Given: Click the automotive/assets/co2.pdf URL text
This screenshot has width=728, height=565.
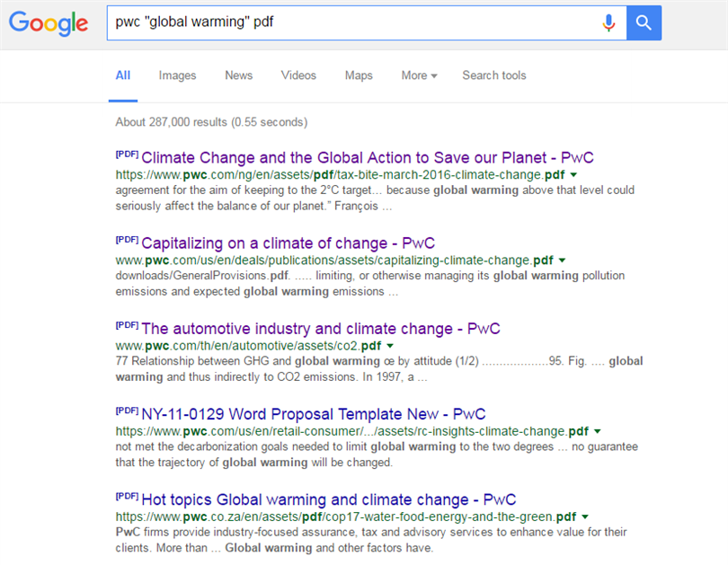Looking at the screenshot, I should point(248,346).
